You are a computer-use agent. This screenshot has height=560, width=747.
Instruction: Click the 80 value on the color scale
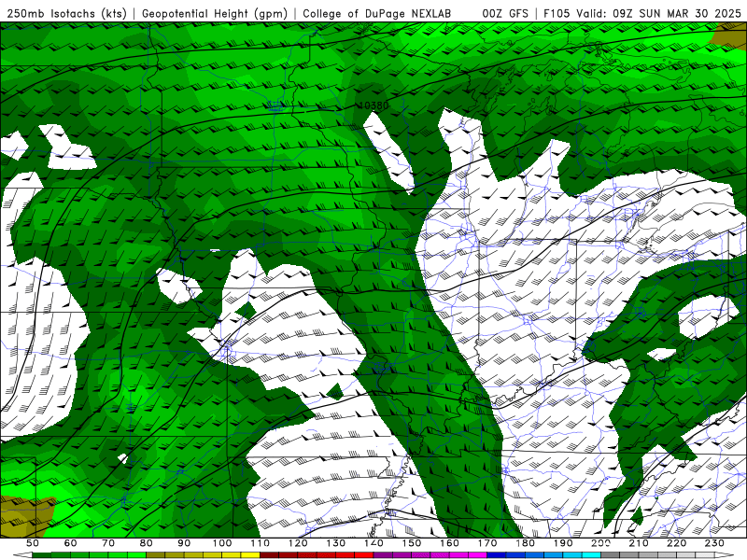(147, 543)
